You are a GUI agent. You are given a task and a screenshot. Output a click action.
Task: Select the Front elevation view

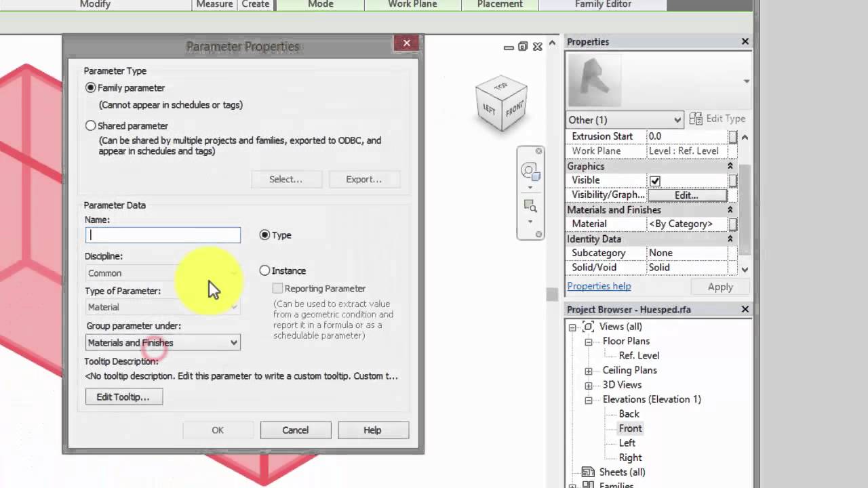630,428
